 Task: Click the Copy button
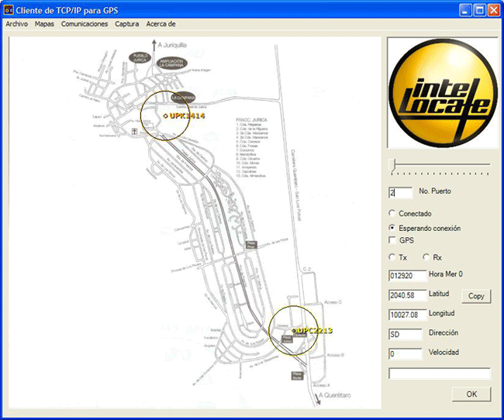[476, 296]
